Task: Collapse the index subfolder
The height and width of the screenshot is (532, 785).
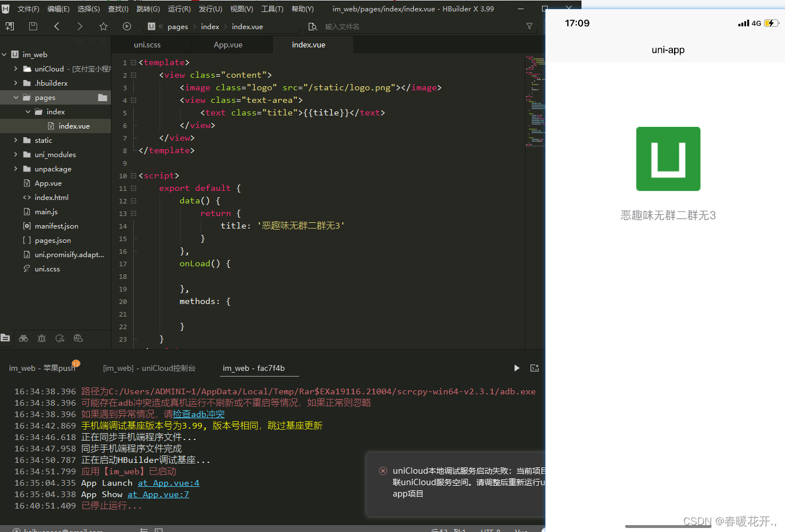Action: point(27,112)
